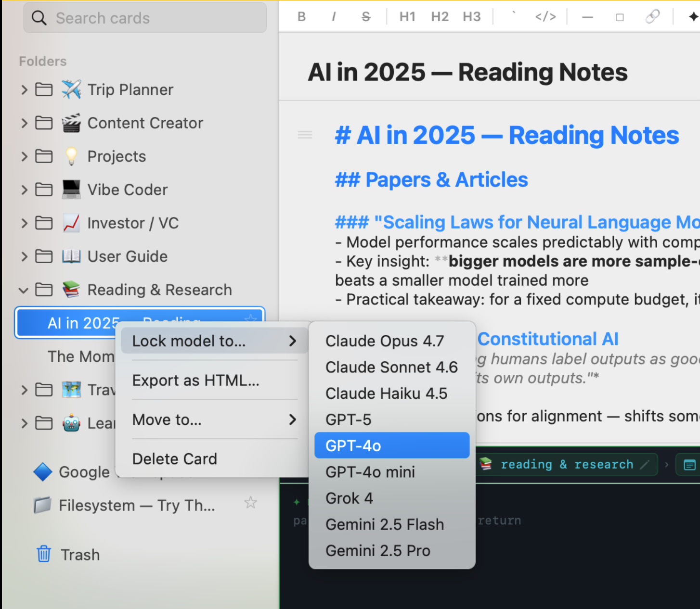Focus the Search cards field
The height and width of the screenshot is (609, 700).
pos(145,18)
